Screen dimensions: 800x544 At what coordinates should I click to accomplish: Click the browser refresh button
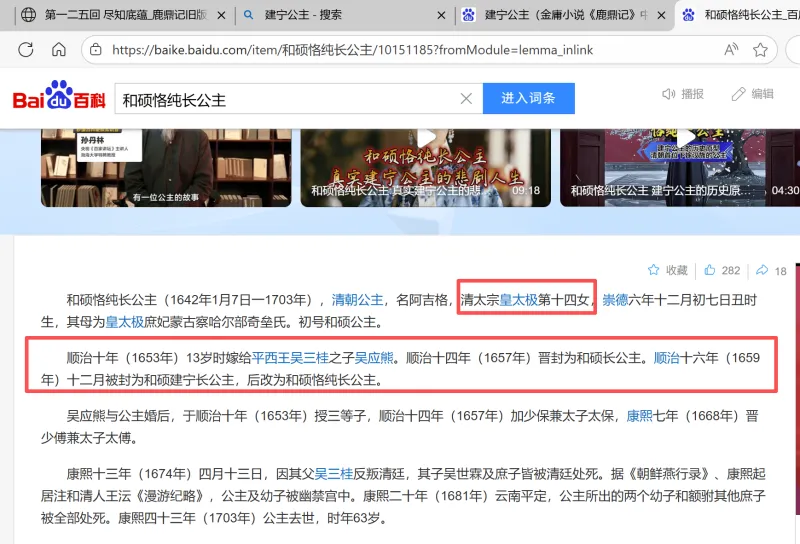tap(26, 49)
